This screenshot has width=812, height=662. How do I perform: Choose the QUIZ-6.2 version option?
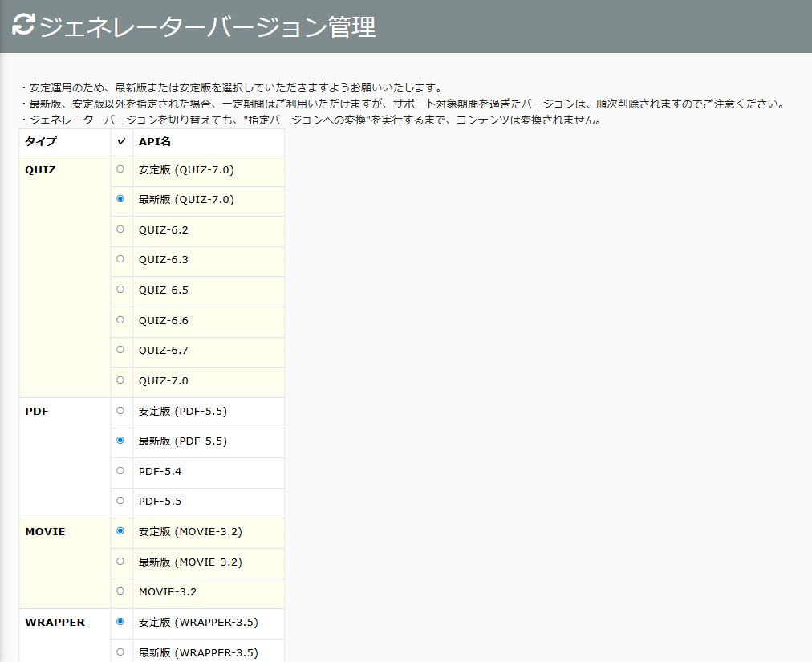120,229
